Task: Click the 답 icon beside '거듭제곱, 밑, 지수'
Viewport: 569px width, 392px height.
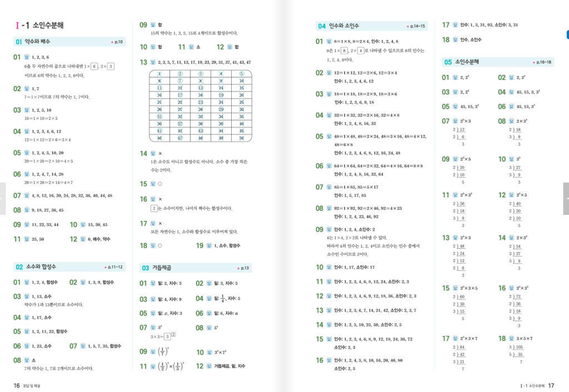Action: pyautogui.click(x=208, y=366)
